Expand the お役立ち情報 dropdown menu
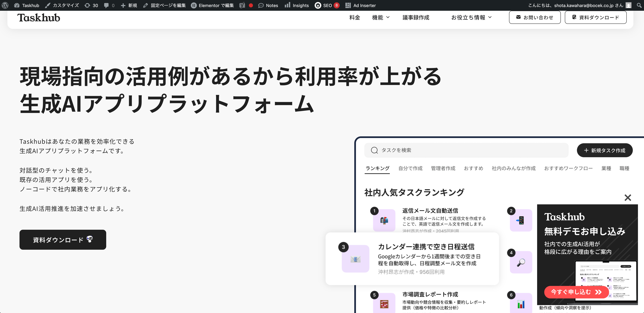This screenshot has width=644, height=313. click(471, 17)
